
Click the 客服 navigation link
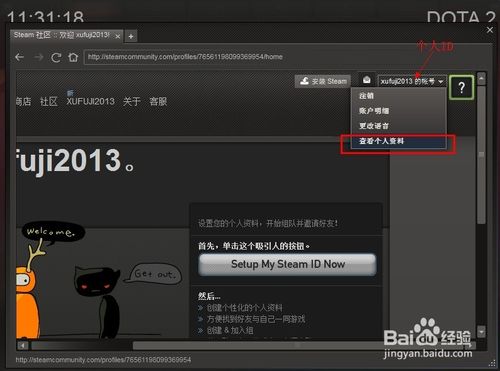(158, 101)
